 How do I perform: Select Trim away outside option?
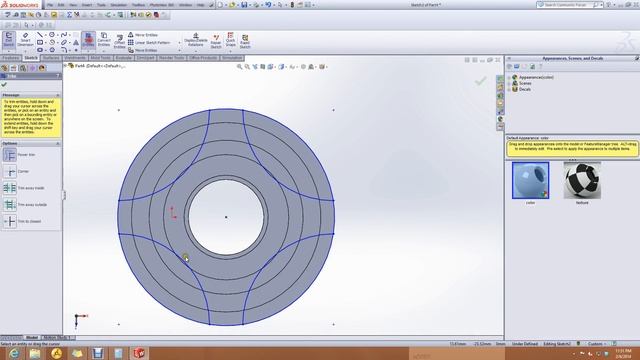pos(10,204)
